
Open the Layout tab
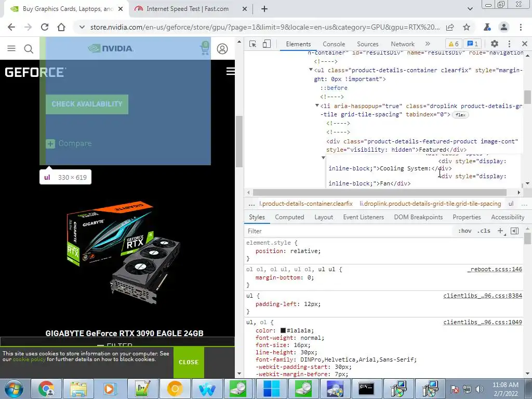click(x=324, y=217)
